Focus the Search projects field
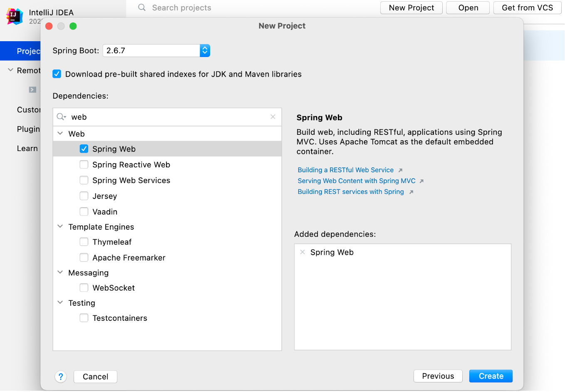565x392 pixels. pyautogui.click(x=181, y=7)
